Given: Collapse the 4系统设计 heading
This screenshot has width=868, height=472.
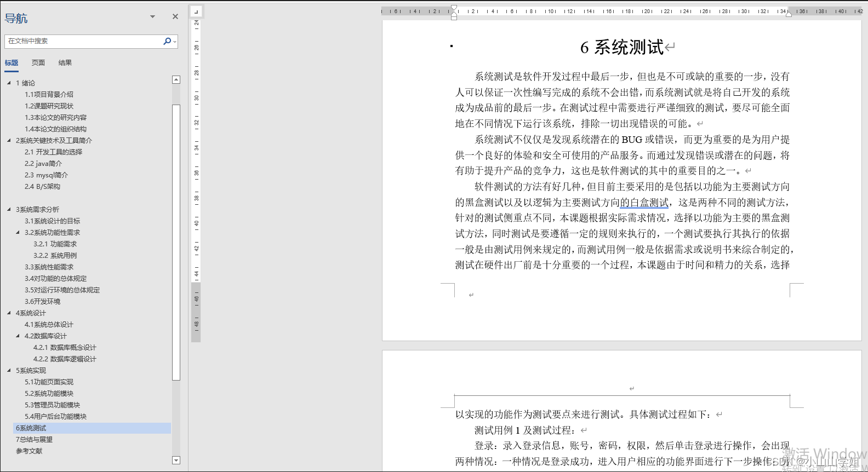Looking at the screenshot, I should (9, 313).
